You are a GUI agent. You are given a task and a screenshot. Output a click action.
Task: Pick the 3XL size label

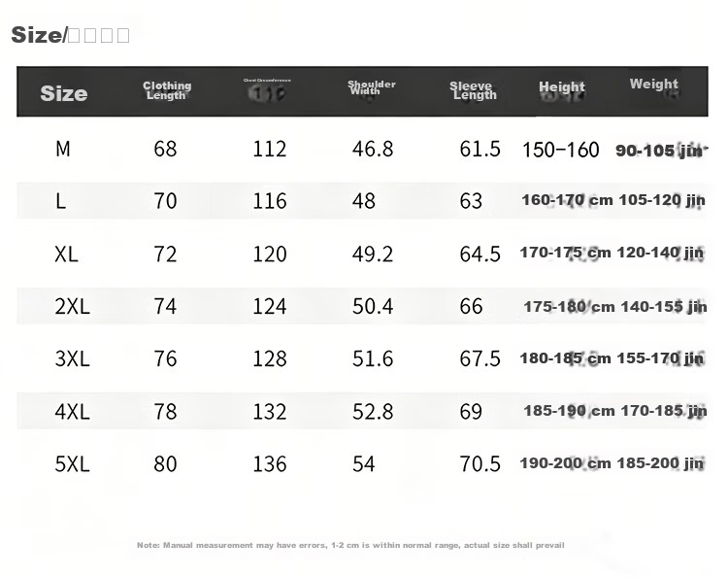pyautogui.click(x=72, y=358)
